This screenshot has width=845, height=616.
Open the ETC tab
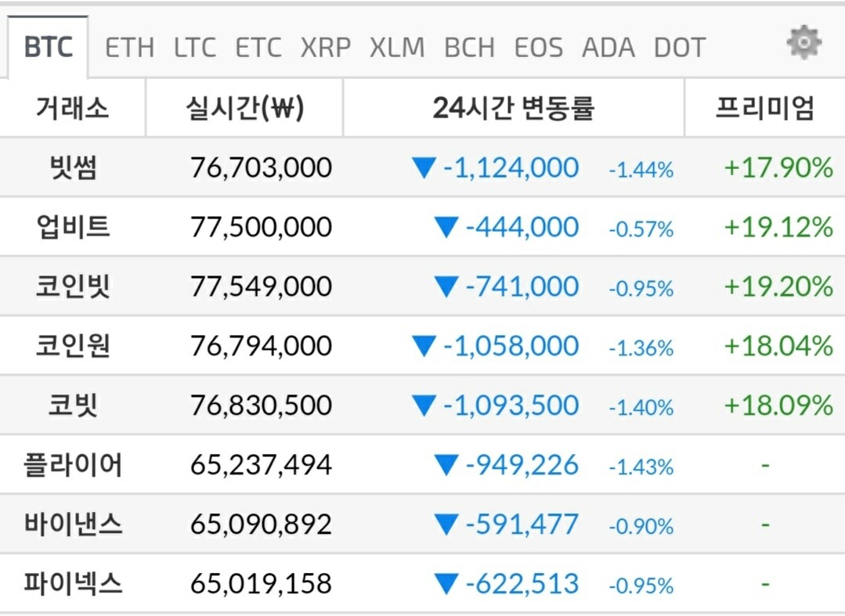[x=258, y=48]
